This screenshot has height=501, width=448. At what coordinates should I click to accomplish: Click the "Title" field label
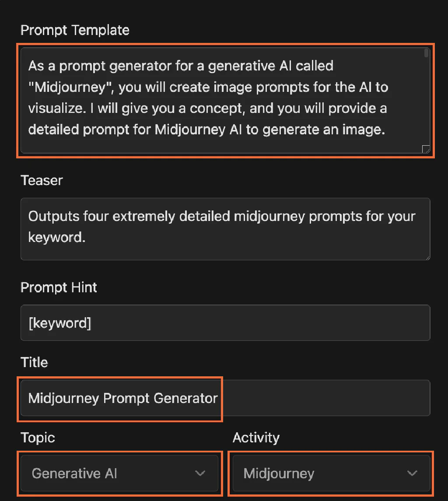(34, 362)
